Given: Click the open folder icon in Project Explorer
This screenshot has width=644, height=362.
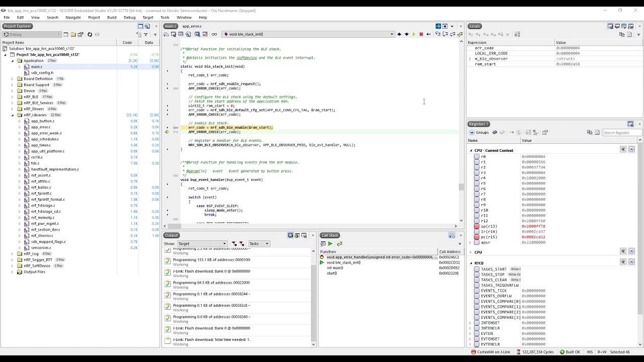Looking at the screenshot, I should (73, 34).
